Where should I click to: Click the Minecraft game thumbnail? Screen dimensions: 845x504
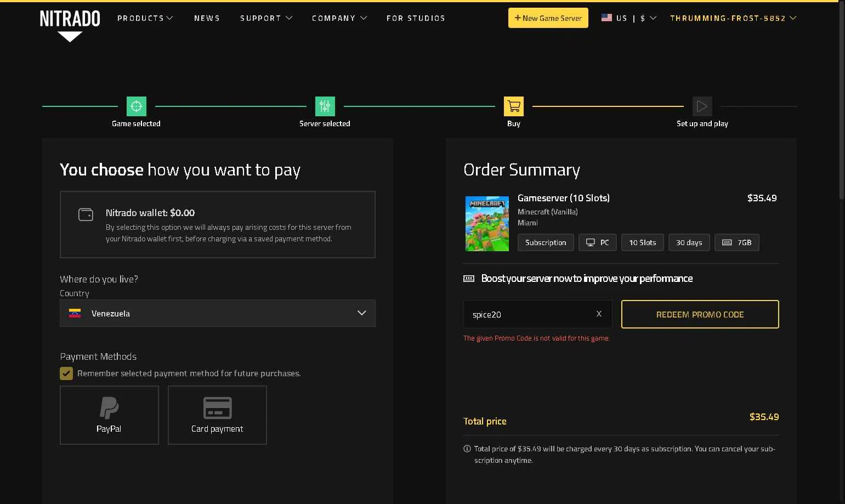(x=487, y=224)
